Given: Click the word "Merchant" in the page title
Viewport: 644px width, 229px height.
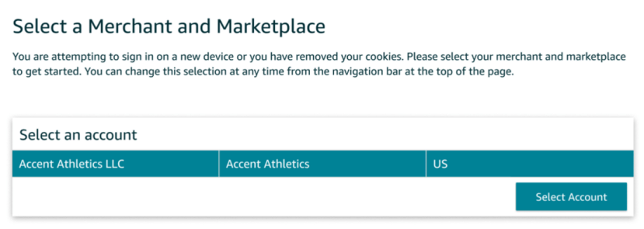Looking at the screenshot, I should pos(130,26).
